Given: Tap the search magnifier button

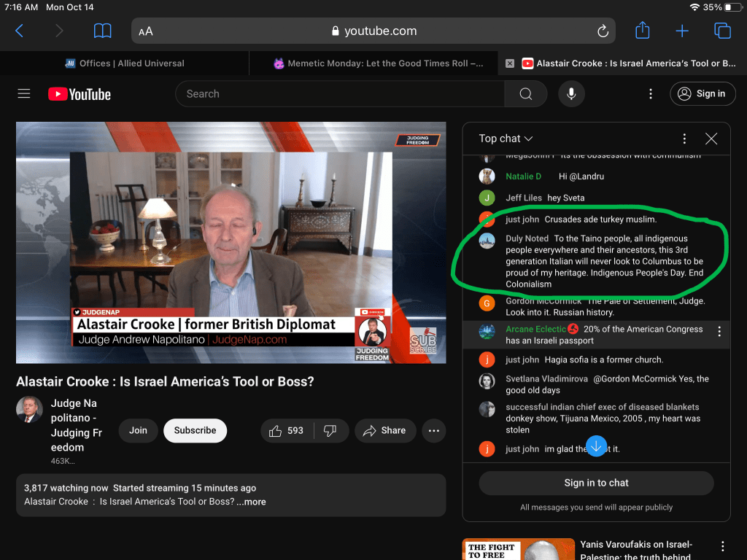Looking at the screenshot, I should pos(525,94).
